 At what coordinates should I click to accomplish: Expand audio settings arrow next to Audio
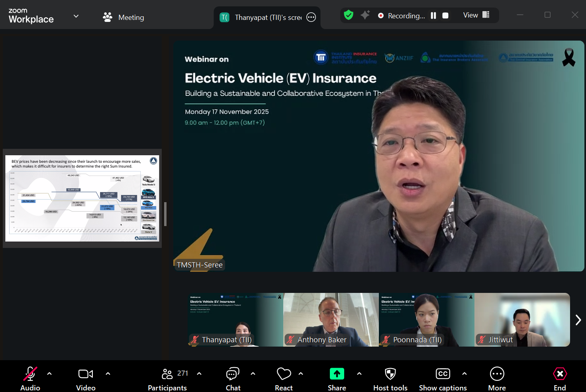[49, 374]
